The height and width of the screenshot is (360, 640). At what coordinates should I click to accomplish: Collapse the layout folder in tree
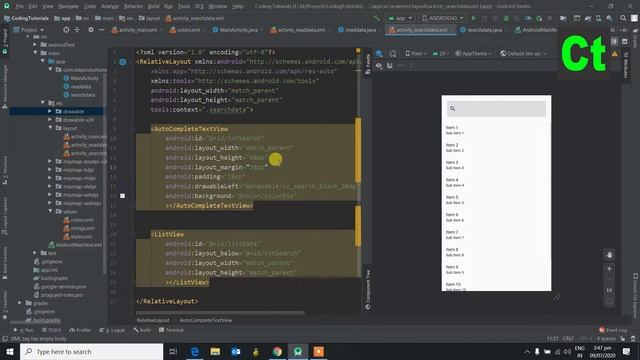point(50,128)
